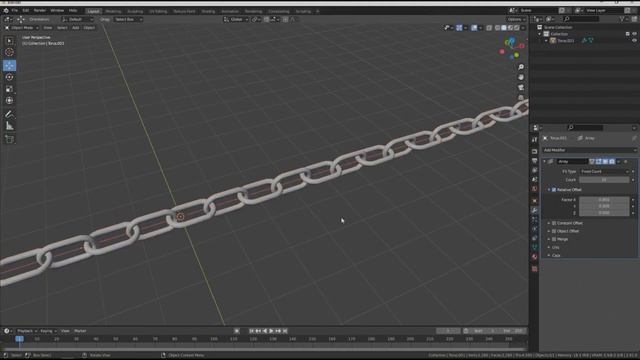
Task: Select the Measure tool
Action: (x=9, y=126)
